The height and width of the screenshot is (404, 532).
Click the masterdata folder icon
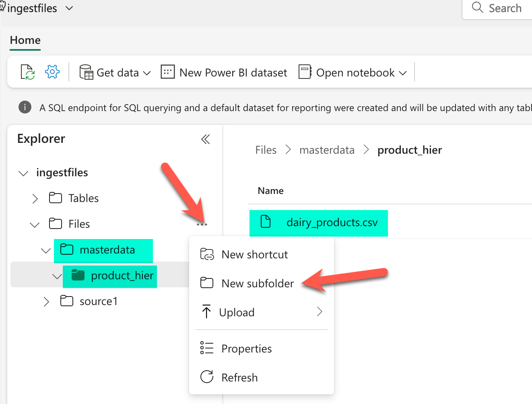click(67, 249)
